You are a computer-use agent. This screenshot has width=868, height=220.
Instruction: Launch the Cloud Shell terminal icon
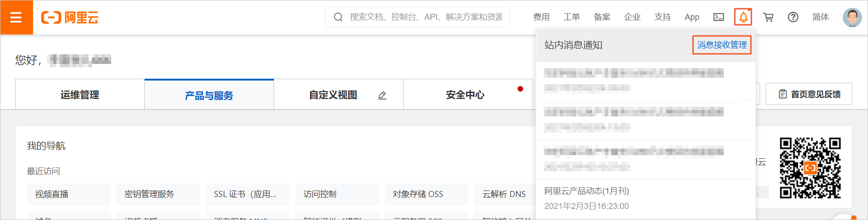tap(718, 17)
